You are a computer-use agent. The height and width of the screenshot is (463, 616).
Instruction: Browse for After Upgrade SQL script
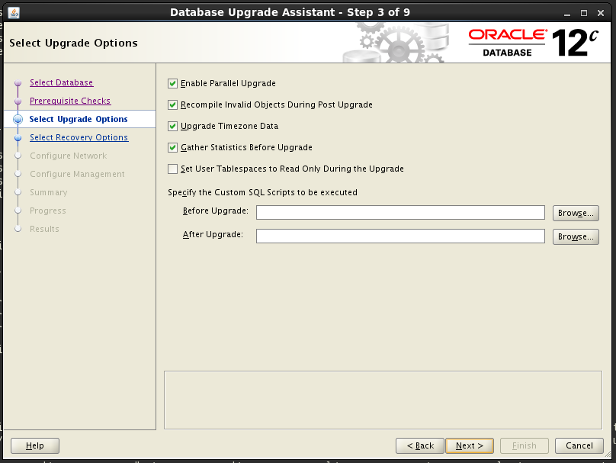coord(576,237)
